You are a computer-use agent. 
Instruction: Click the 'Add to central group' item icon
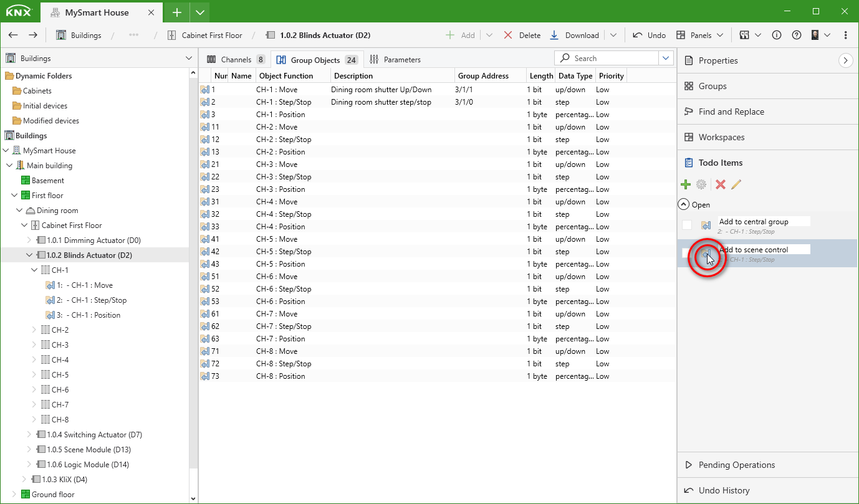706,226
